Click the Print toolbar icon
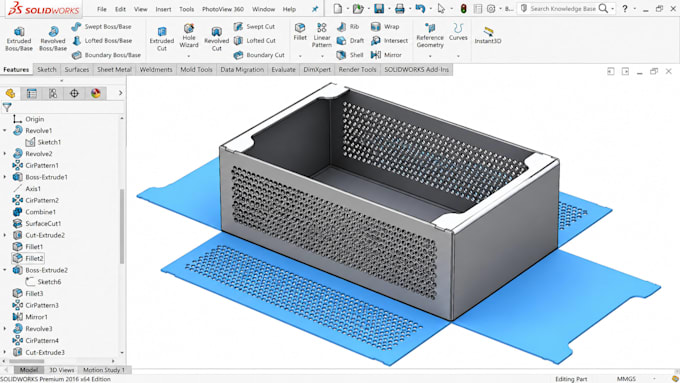Image resolution: width=680 pixels, height=383 pixels. coord(399,9)
